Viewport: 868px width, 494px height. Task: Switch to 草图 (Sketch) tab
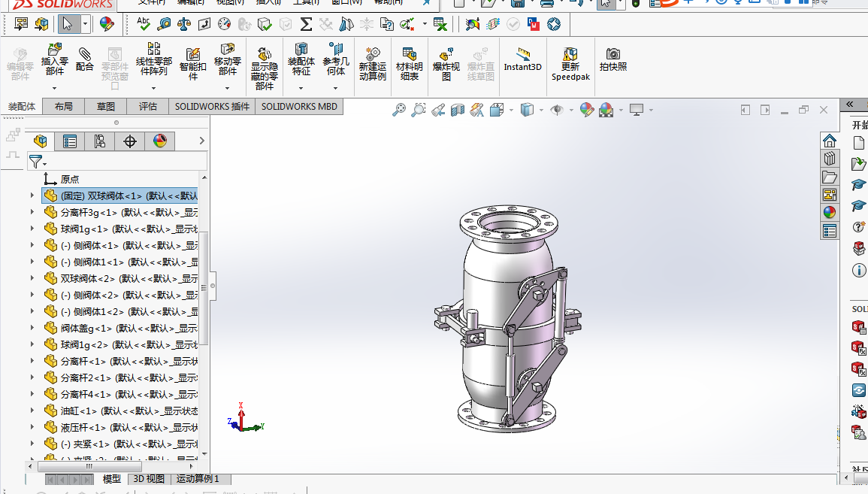(106, 106)
